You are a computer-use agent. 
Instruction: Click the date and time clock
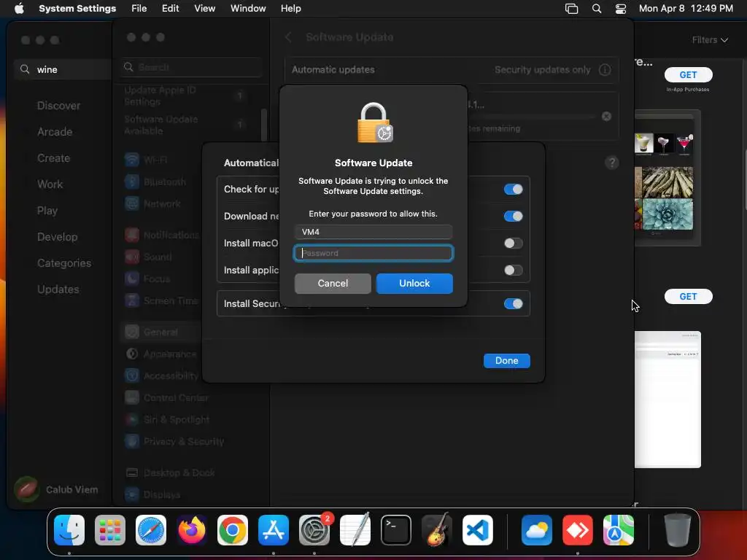coord(686,9)
